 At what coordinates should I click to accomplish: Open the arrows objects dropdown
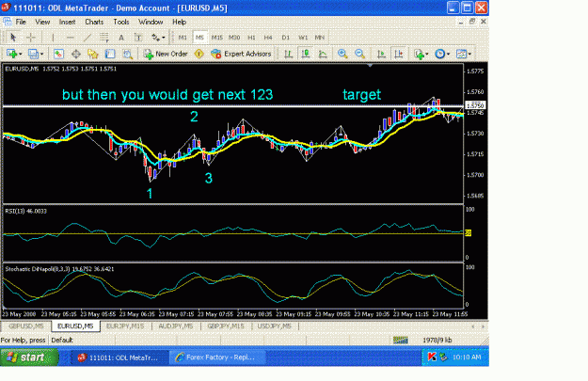(x=158, y=37)
